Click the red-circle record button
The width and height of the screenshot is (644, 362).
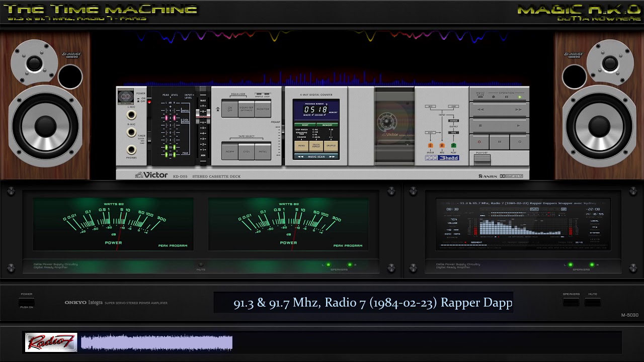click(479, 142)
